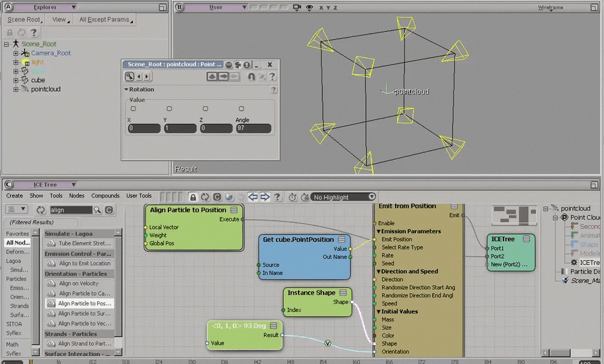Screen dimensions: 604x364
Task: Open Wireframe display mode menu
Action: pyautogui.click(x=551, y=7)
